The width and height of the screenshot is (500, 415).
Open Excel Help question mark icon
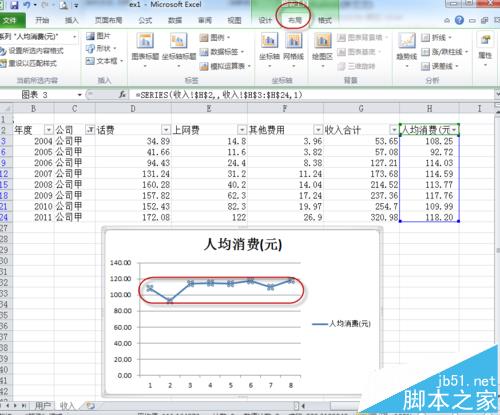(459, 20)
